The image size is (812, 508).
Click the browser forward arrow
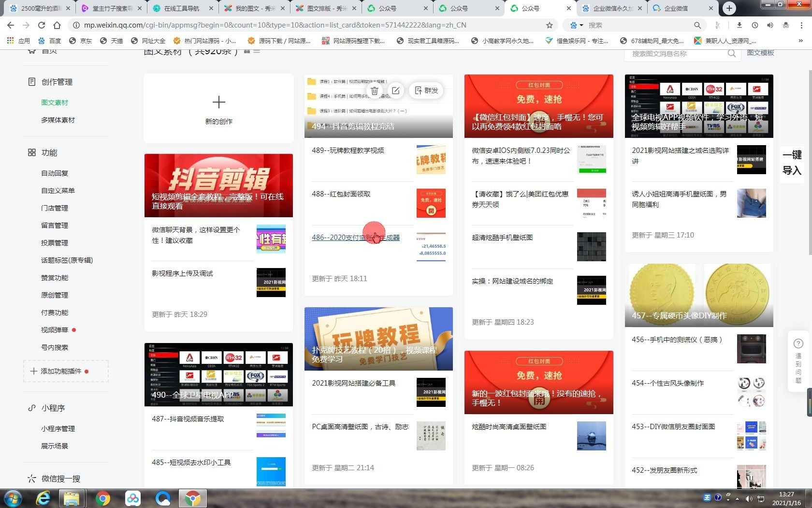pos(26,25)
